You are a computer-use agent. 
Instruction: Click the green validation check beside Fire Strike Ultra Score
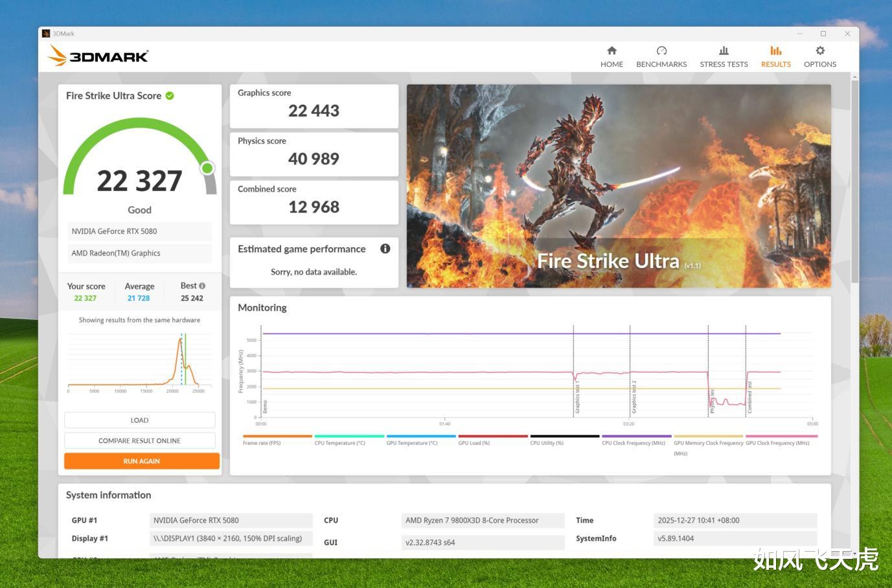point(170,96)
